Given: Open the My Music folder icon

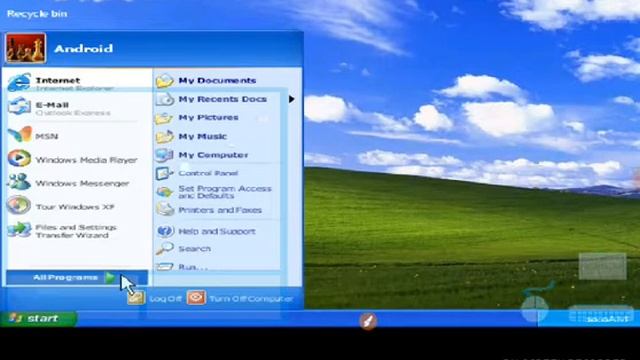Looking at the screenshot, I should point(164,136).
